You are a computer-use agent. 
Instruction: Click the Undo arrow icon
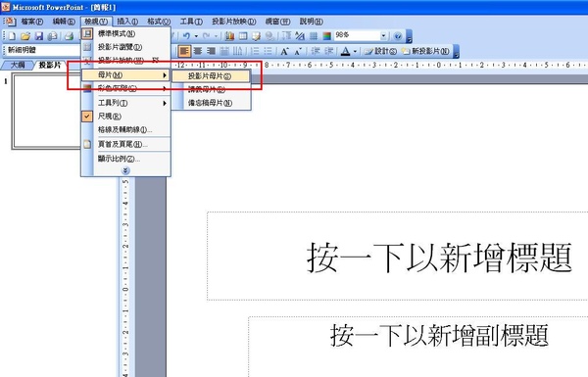point(186,36)
